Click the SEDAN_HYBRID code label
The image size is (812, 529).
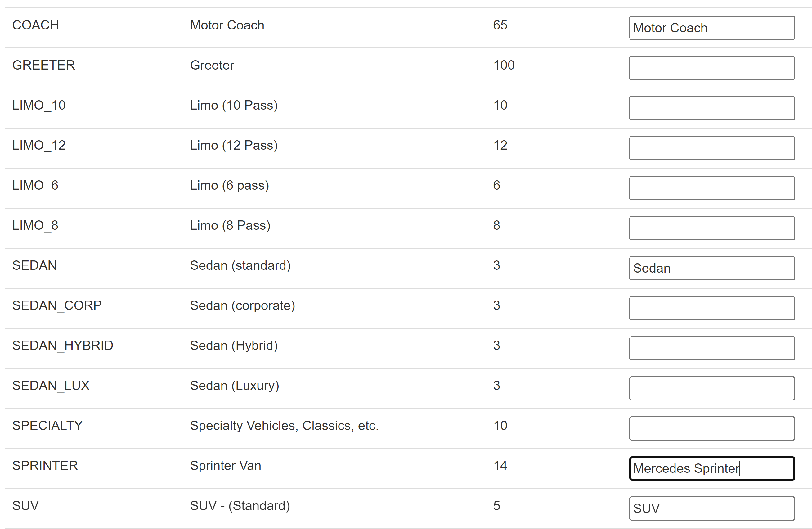tap(62, 346)
